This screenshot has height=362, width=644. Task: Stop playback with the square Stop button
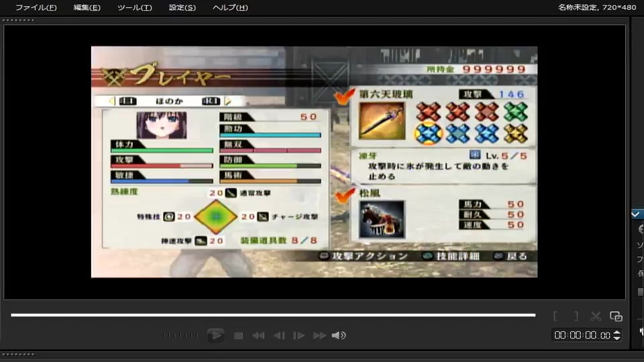pos(238,336)
